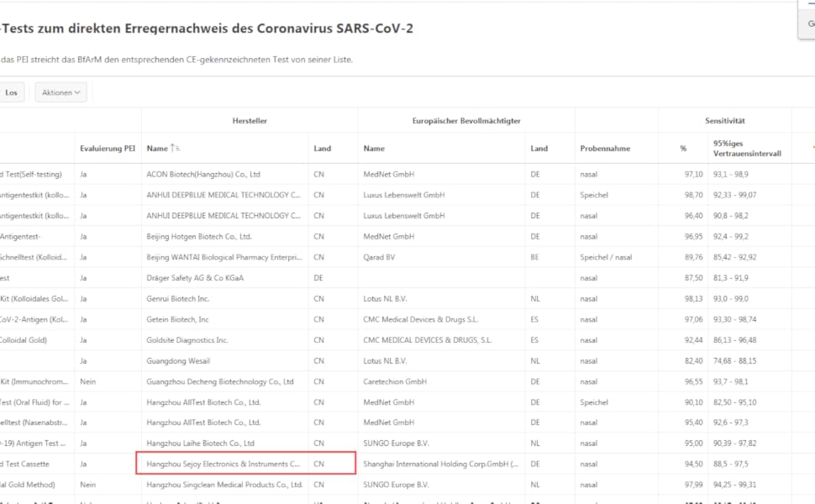Click the Los button

(x=12, y=92)
